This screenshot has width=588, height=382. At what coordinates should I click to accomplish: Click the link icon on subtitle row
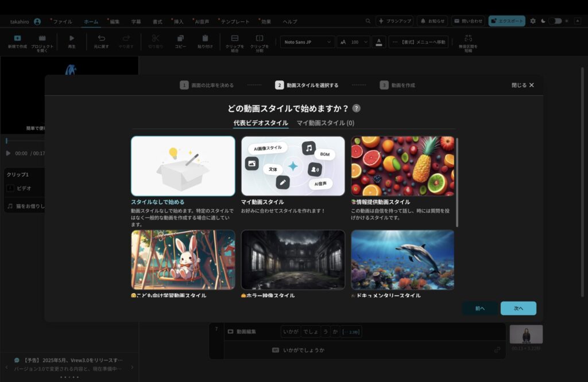tap(497, 350)
